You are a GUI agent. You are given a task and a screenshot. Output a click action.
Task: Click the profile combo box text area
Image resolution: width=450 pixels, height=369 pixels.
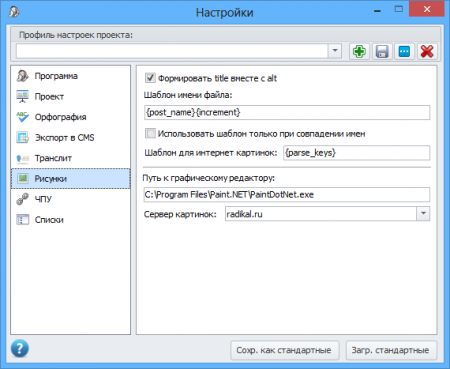[172, 51]
